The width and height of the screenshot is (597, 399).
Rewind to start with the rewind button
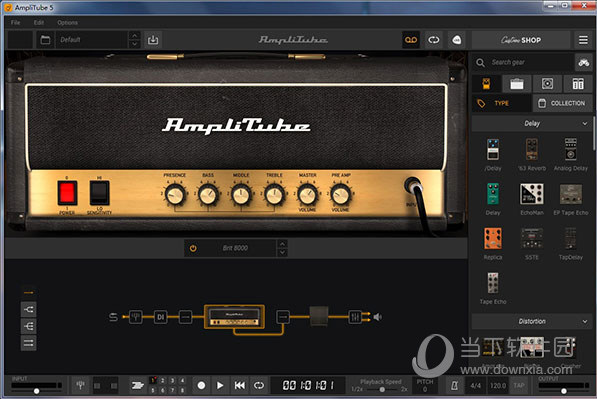pyautogui.click(x=239, y=385)
